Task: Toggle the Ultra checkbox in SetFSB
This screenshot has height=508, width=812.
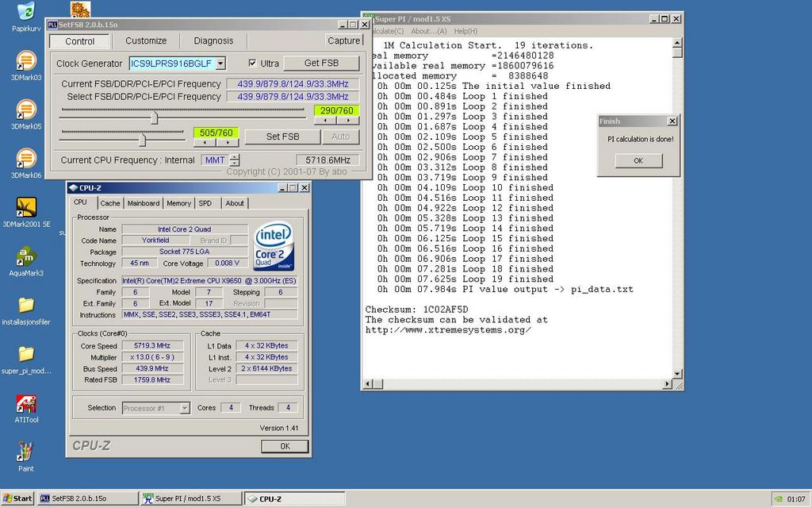Action: point(252,63)
